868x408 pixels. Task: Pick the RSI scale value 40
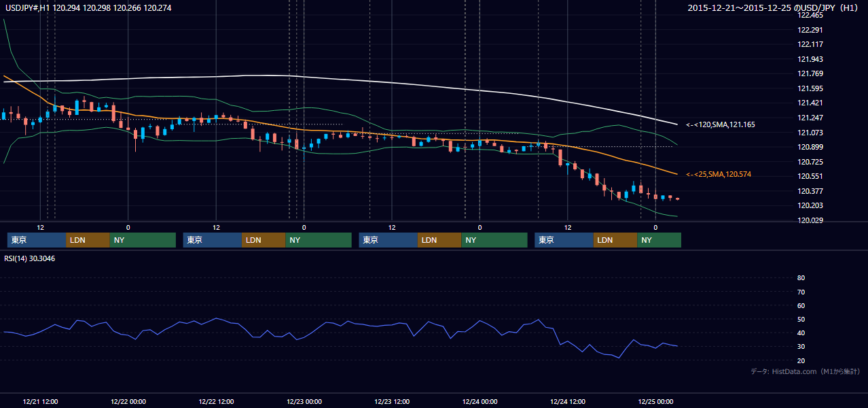801,333
